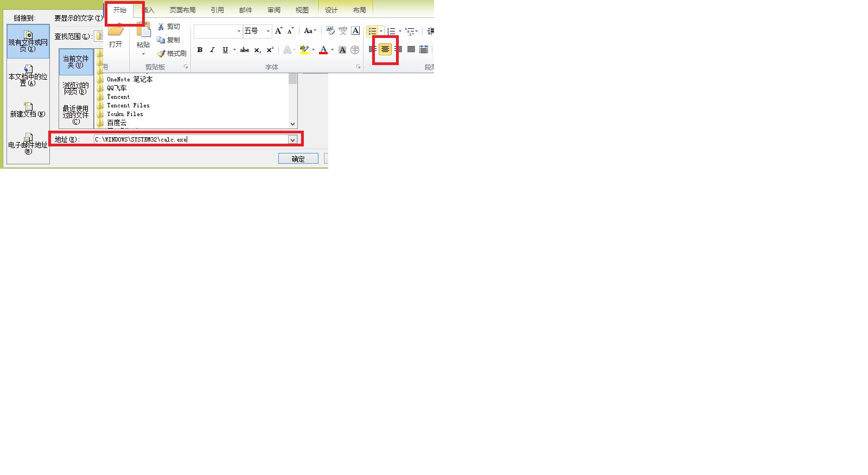The image size is (868, 475).
Task: Toggle subscript formatting
Action: pos(258,50)
